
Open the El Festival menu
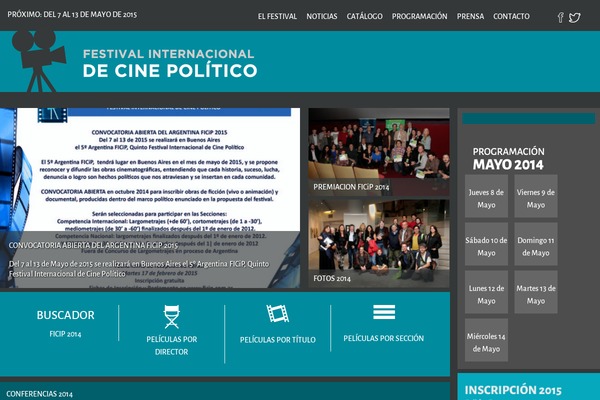[277, 16]
